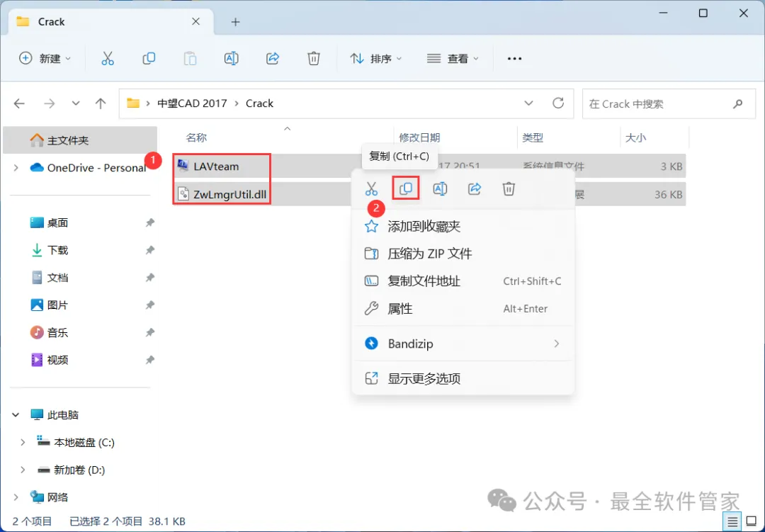Click Cut icon in context menu

coord(371,189)
